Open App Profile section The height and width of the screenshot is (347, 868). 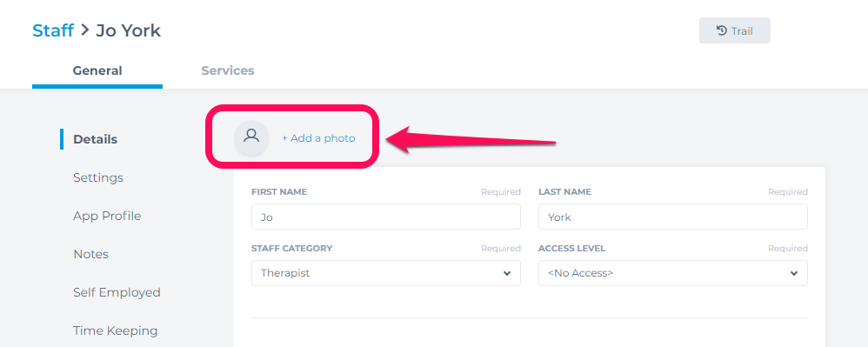(x=107, y=216)
